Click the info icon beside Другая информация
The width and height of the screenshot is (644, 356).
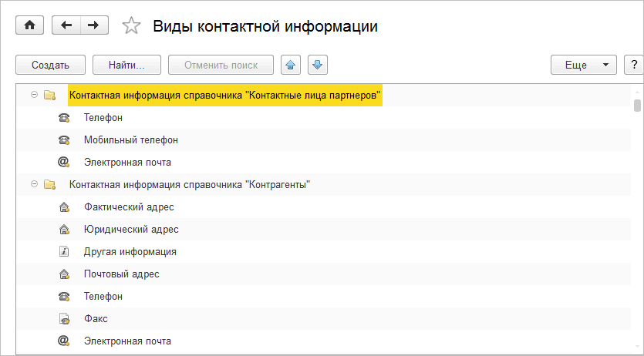(64, 251)
